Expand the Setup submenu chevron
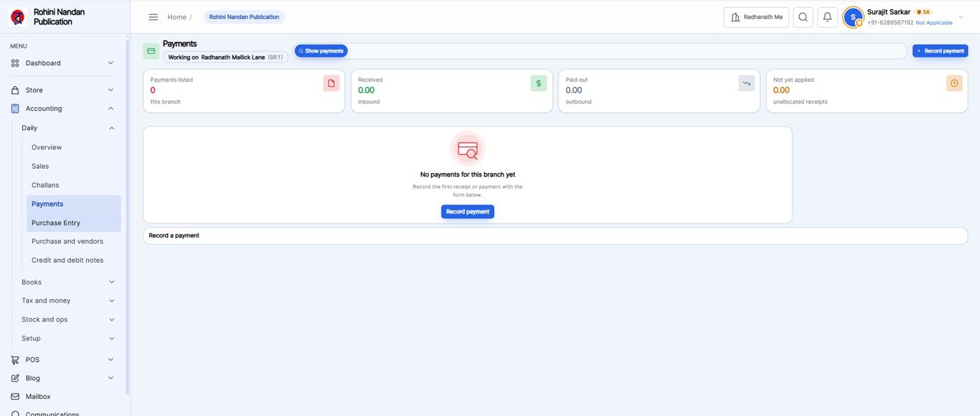Viewport: 980px width, 416px height. (x=111, y=338)
